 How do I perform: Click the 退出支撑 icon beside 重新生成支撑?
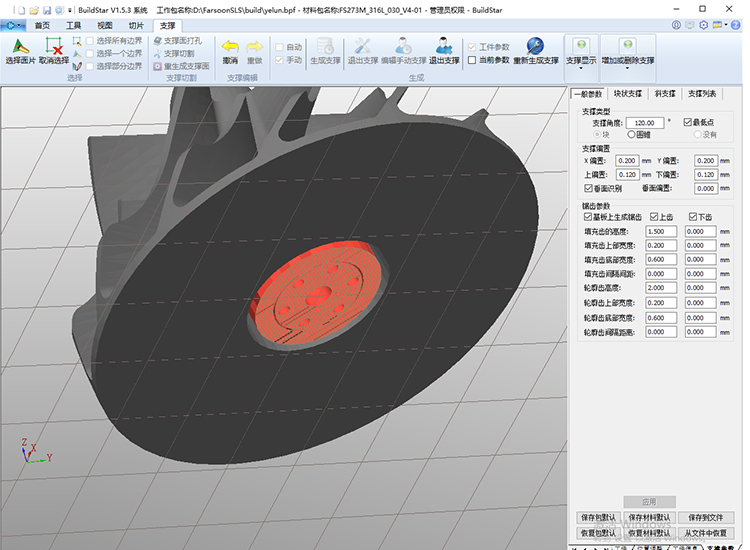tap(444, 46)
